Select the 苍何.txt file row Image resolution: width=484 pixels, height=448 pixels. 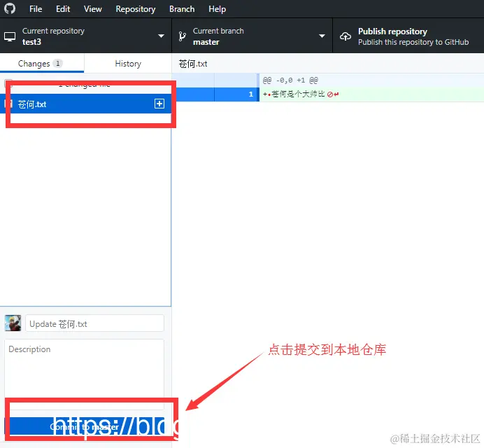point(85,104)
